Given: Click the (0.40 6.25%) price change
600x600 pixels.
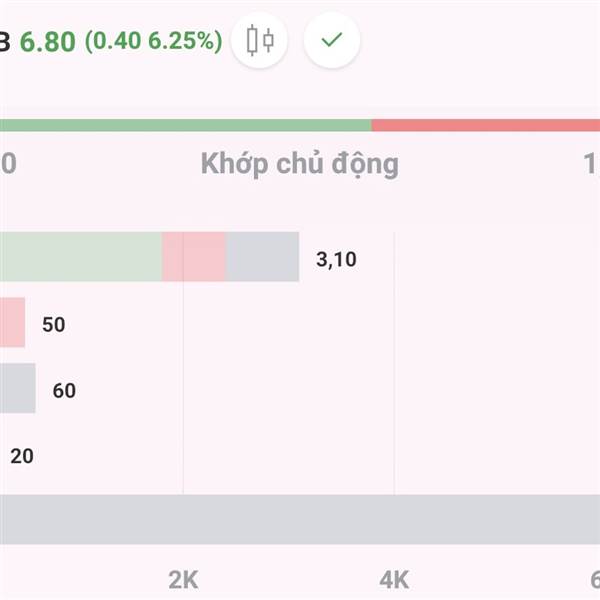Looking at the screenshot, I should (x=153, y=42).
